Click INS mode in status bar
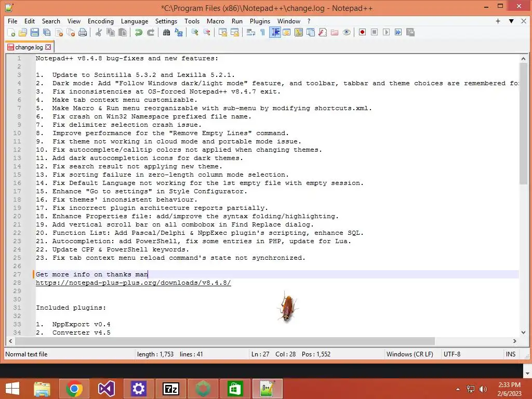This screenshot has height=399, width=532. (511, 354)
